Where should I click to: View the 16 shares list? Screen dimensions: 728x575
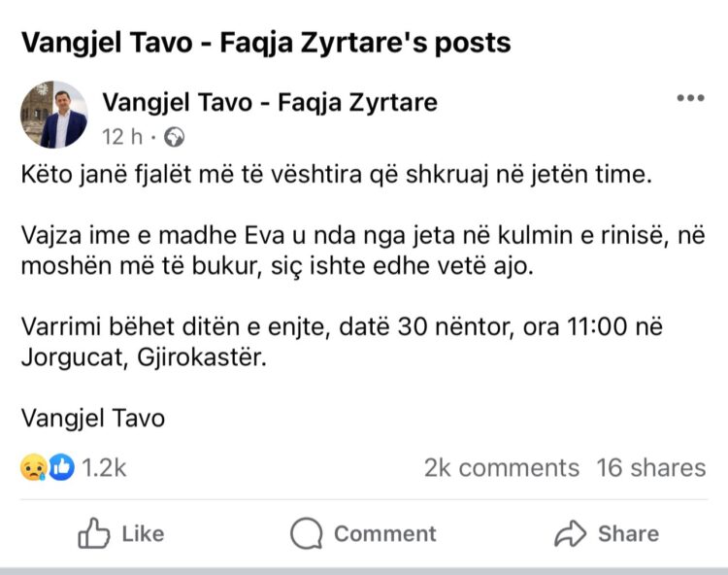[x=651, y=468]
